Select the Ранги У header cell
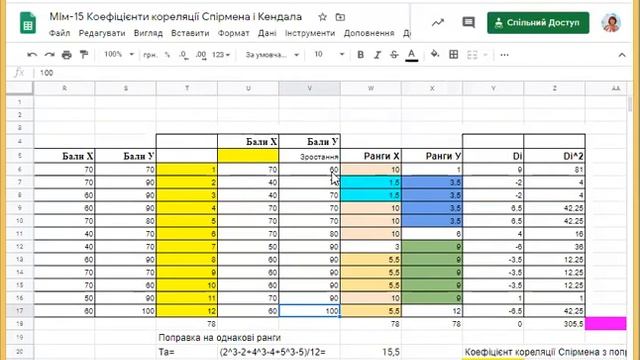This screenshot has width=640, height=360. coord(432,156)
